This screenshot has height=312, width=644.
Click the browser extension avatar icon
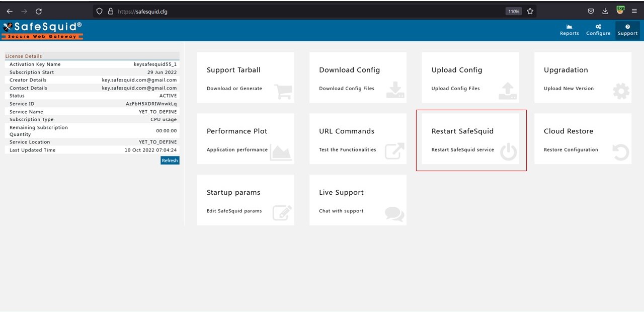[620, 11]
